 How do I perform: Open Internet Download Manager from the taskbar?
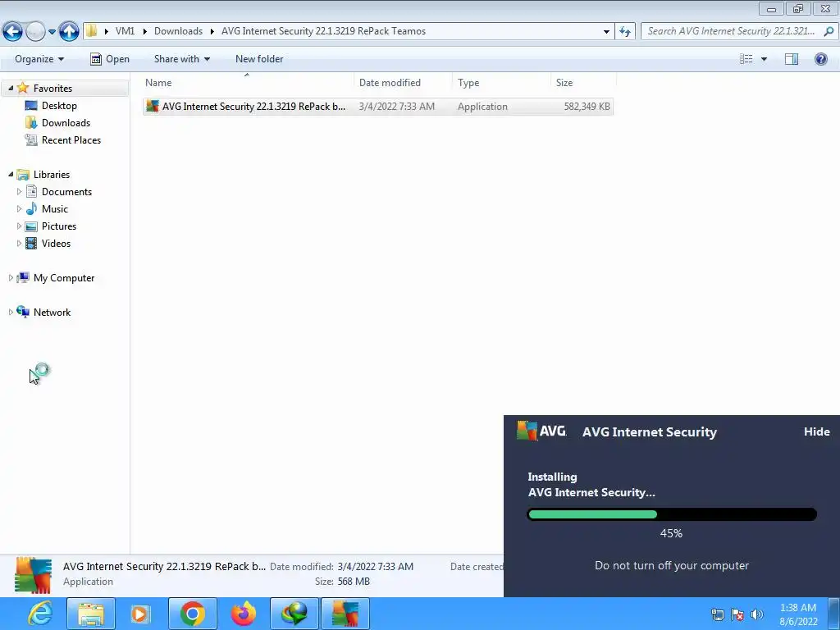click(294, 614)
